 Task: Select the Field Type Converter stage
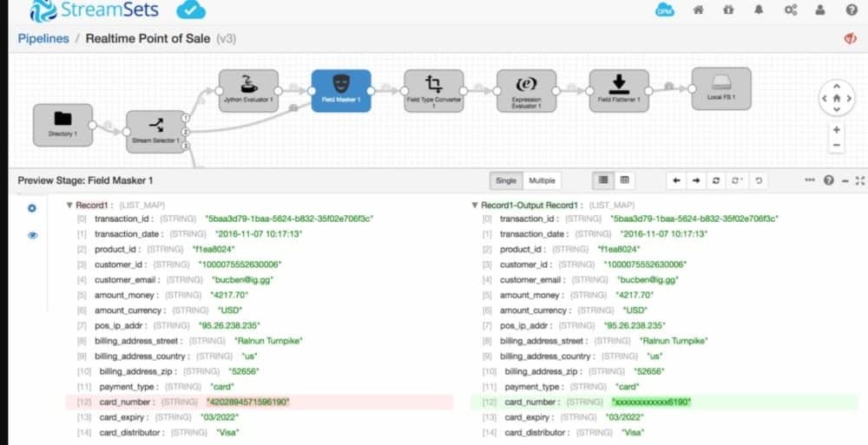433,91
